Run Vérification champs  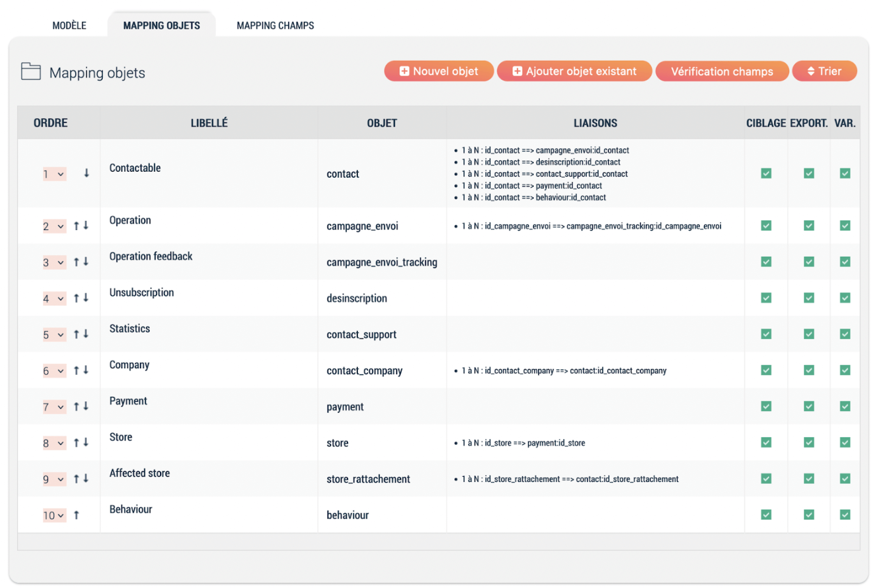(x=722, y=71)
